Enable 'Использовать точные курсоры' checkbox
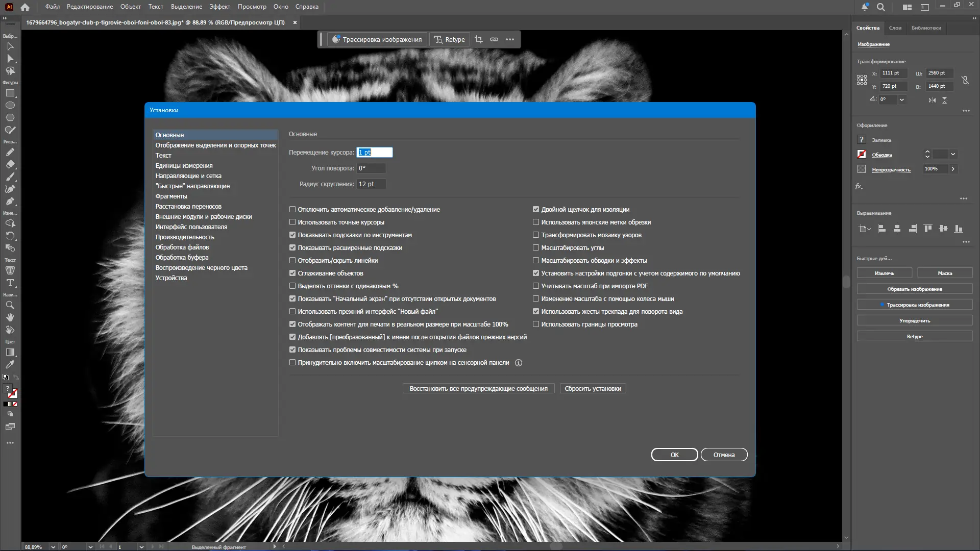 click(x=292, y=222)
